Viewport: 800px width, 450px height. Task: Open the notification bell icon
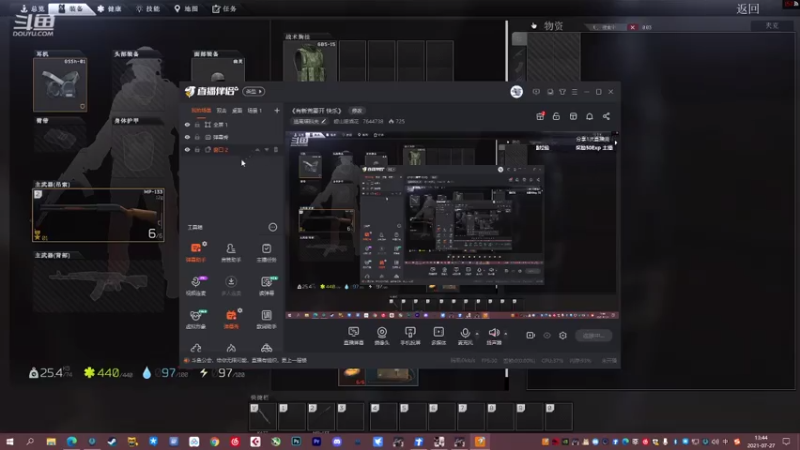point(589,116)
